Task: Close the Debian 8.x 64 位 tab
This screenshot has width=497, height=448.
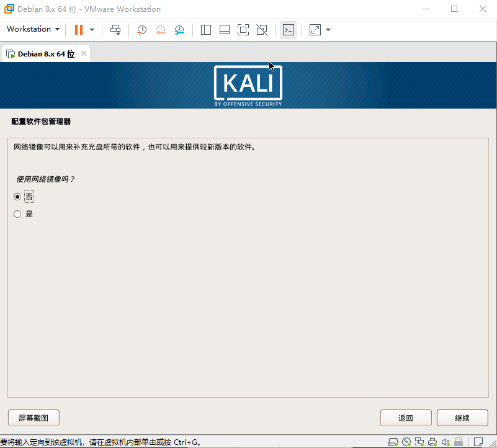Action: tap(84, 53)
